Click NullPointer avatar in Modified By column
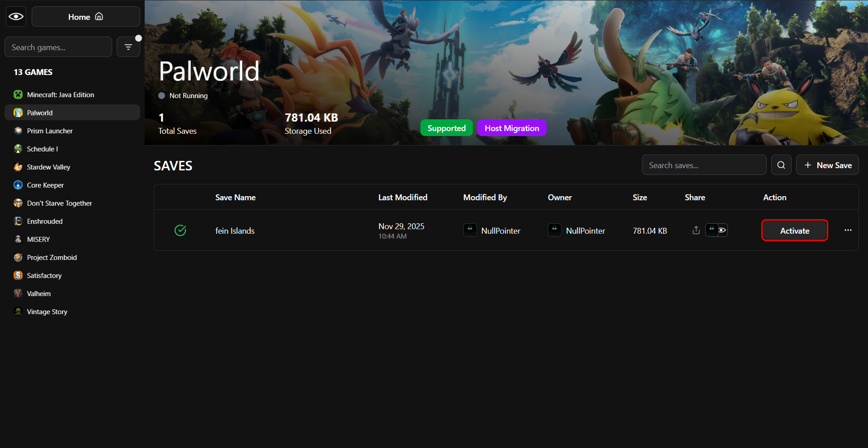The height and width of the screenshot is (448, 868). pyautogui.click(x=470, y=230)
